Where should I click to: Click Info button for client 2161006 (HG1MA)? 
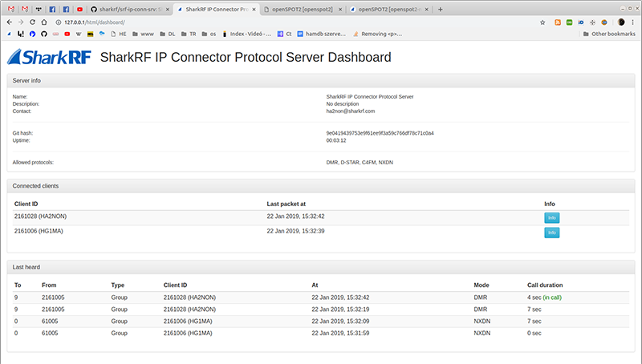point(551,233)
